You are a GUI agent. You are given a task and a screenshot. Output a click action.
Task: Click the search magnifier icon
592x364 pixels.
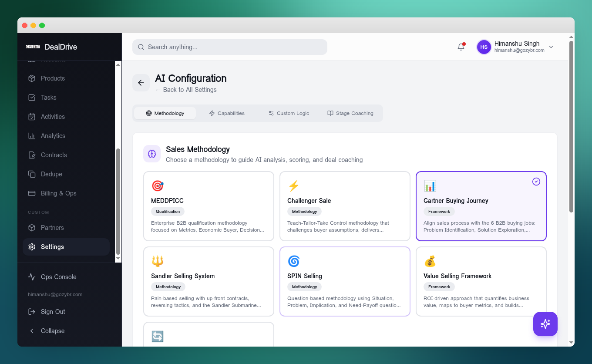[x=141, y=47]
